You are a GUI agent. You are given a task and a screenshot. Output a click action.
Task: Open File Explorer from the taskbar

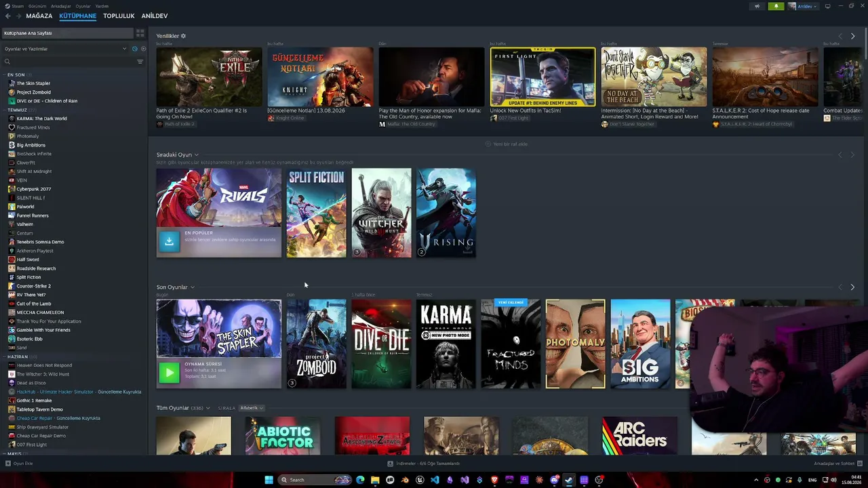tap(375, 480)
